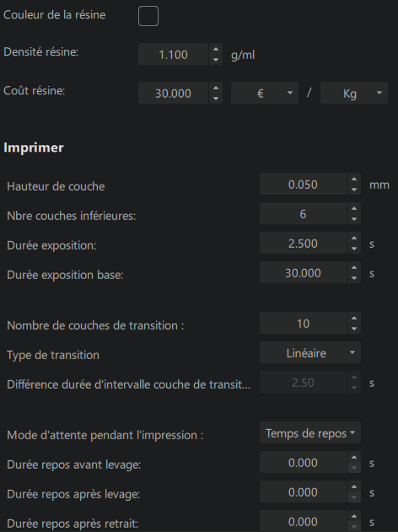Click the Nbre couches inférieures field
Viewport: 398px width, 532px height.
pyautogui.click(x=303, y=214)
